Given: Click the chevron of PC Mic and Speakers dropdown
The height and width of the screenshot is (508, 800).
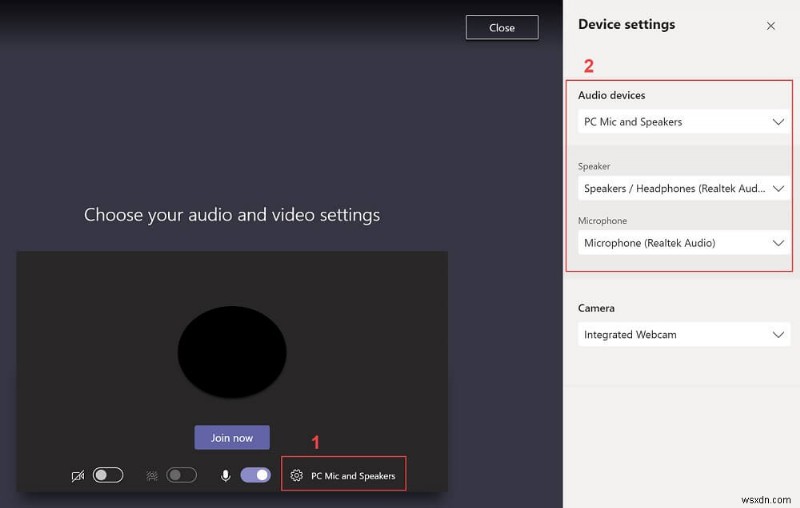Looking at the screenshot, I should pos(778,122).
